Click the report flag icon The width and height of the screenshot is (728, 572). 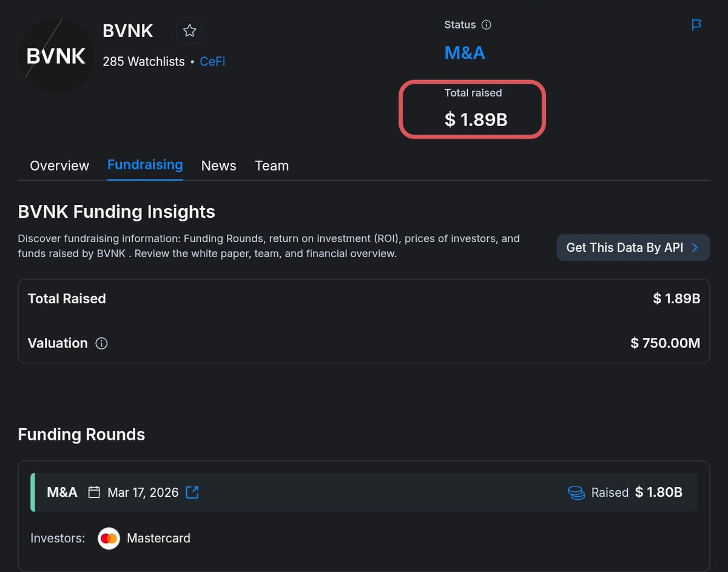click(696, 25)
